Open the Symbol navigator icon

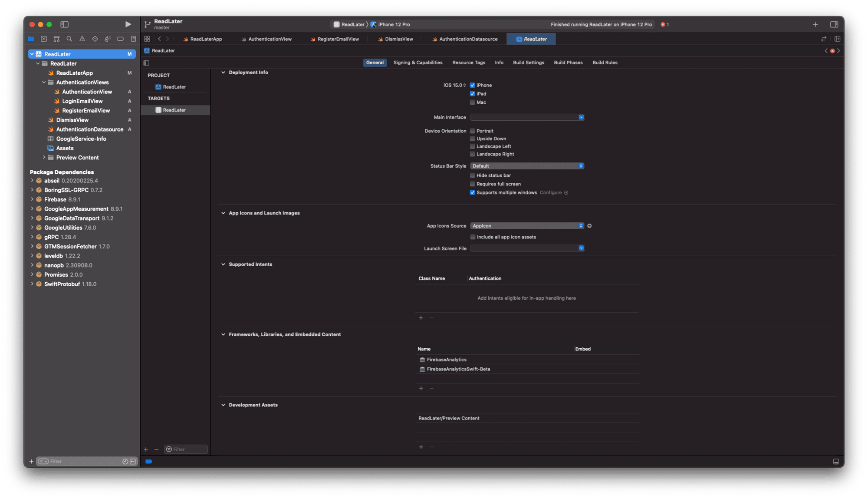56,39
